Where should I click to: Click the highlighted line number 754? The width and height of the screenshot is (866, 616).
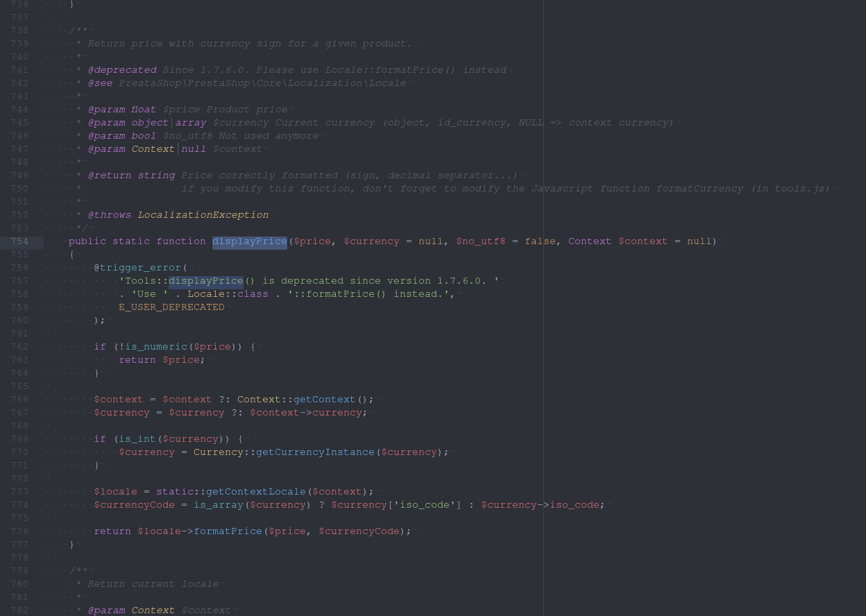coord(19,241)
